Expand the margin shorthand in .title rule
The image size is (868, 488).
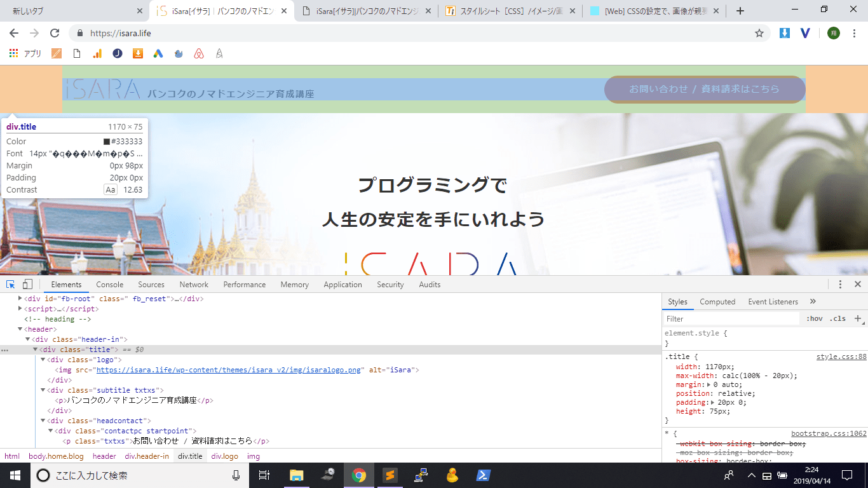(709, 384)
